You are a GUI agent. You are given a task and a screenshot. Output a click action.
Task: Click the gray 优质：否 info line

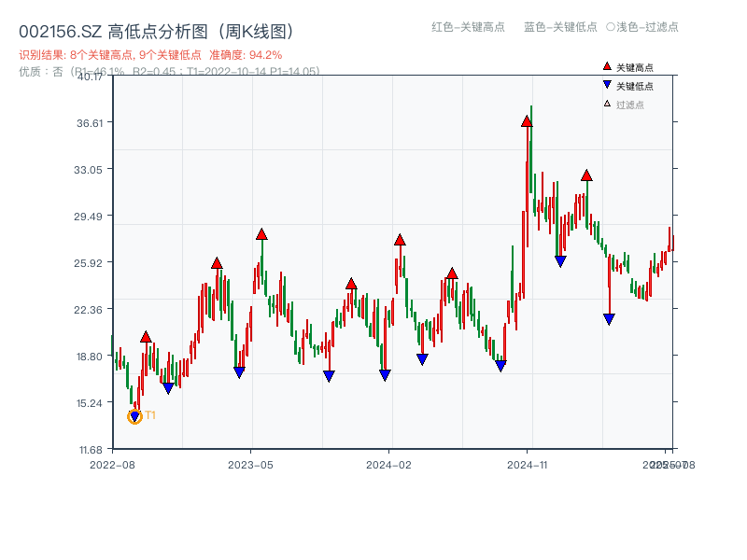coord(169,72)
